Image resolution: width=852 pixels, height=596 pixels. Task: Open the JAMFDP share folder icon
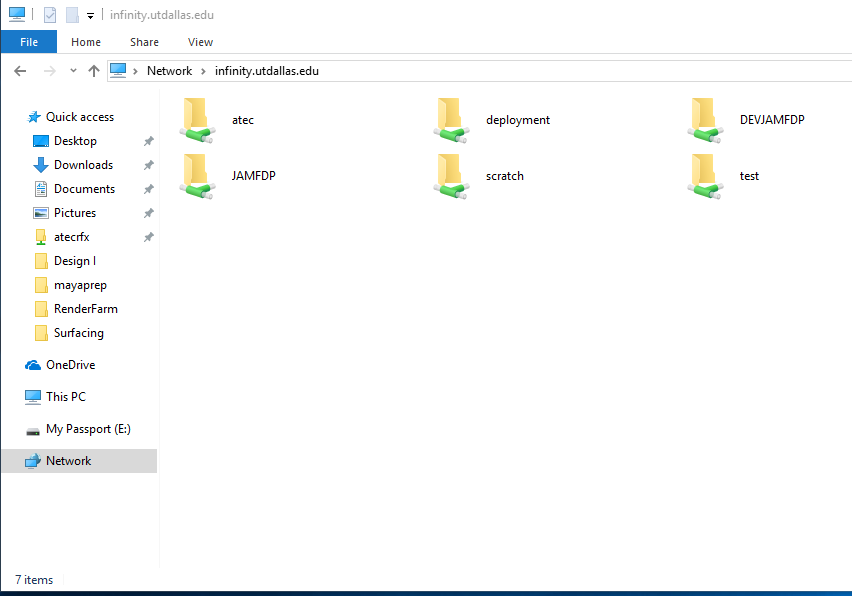pyautogui.click(x=197, y=176)
